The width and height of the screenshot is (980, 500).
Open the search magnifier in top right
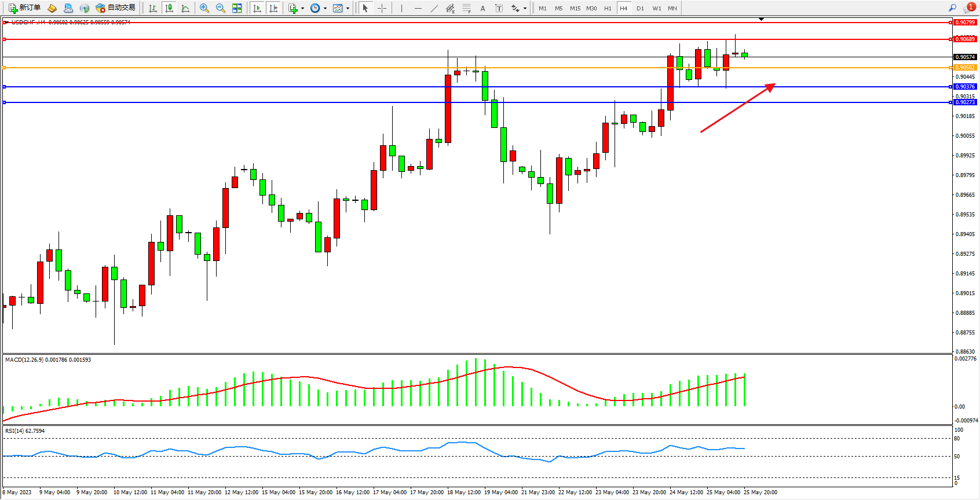tap(952, 8)
